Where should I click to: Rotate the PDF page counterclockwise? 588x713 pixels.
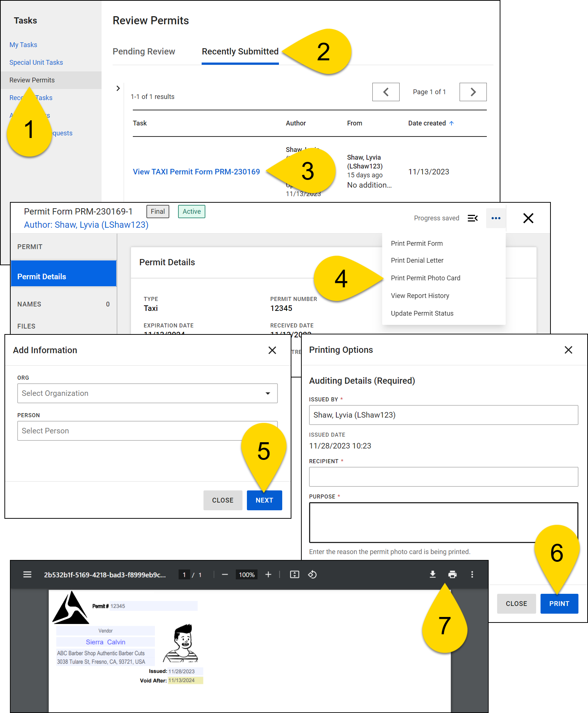click(x=312, y=574)
